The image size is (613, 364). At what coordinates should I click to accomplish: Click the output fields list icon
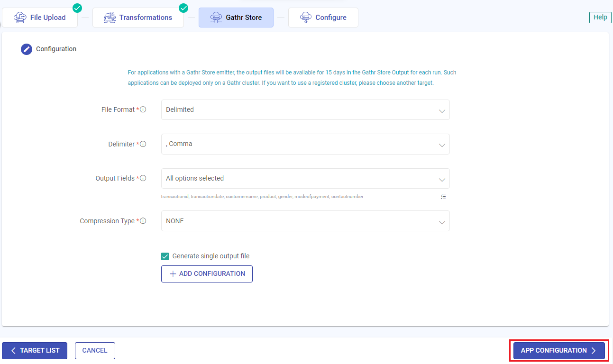pyautogui.click(x=443, y=196)
